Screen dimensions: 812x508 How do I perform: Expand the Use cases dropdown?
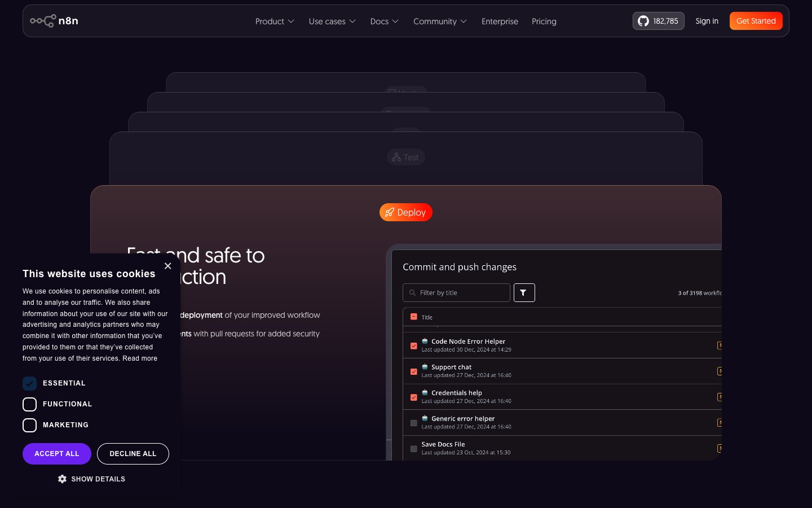(x=332, y=21)
